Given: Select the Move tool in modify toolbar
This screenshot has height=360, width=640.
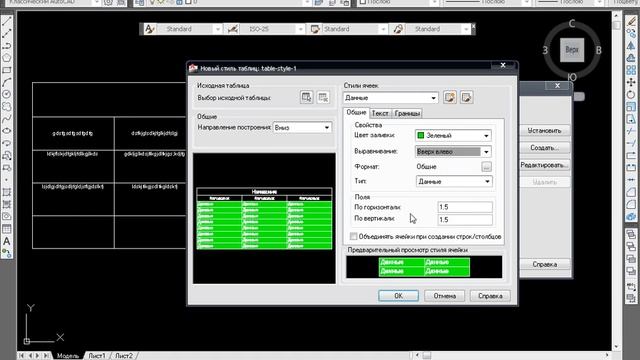Looking at the screenshot, I should click(x=631, y=82).
